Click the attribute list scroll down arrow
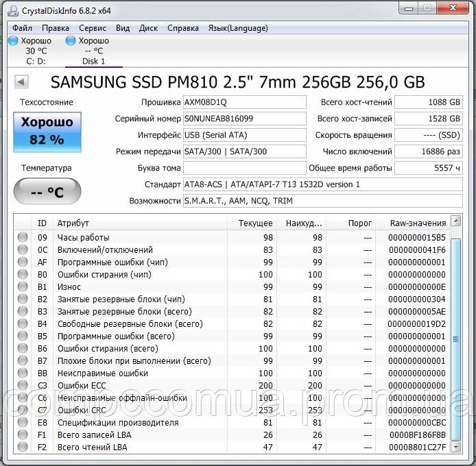Screen dimensions: 476x466 point(456,447)
